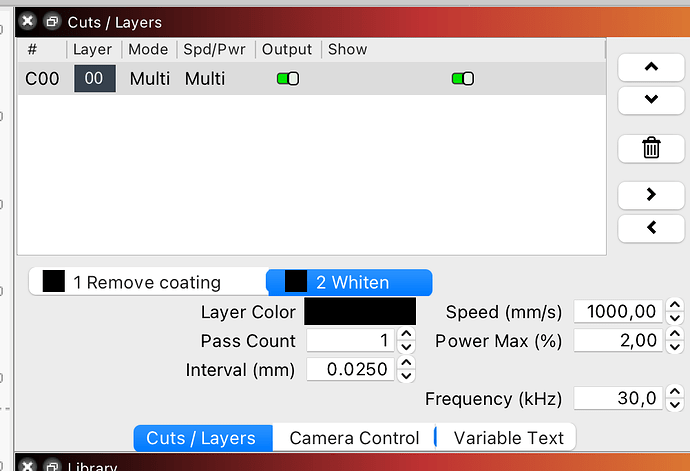The width and height of the screenshot is (690, 471).
Task: Click the # column header
Action: 42,49
